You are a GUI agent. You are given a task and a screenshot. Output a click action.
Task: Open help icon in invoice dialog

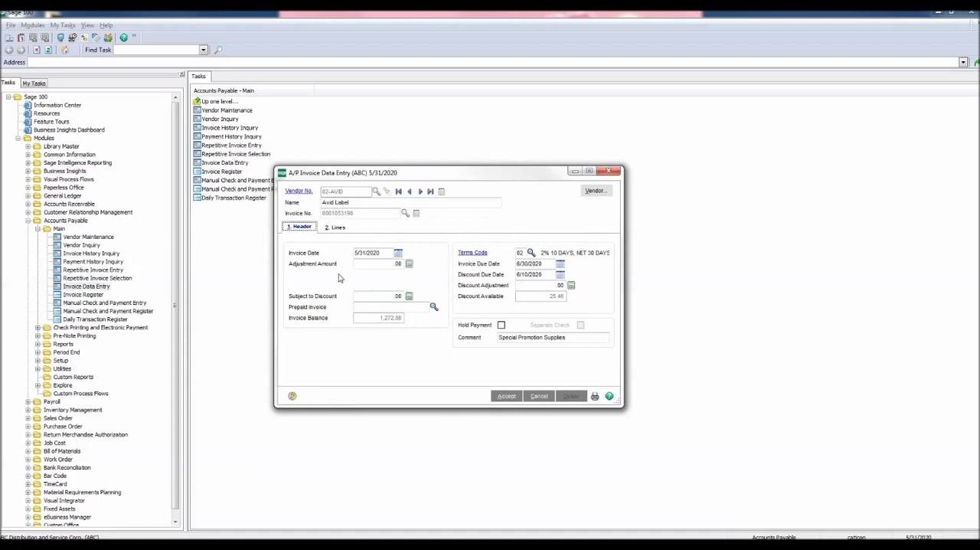tap(609, 396)
